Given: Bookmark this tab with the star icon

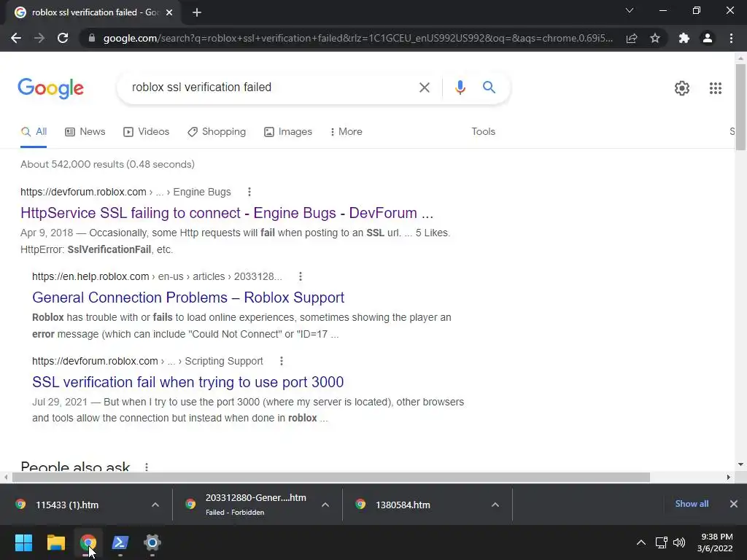Looking at the screenshot, I should pos(655,38).
